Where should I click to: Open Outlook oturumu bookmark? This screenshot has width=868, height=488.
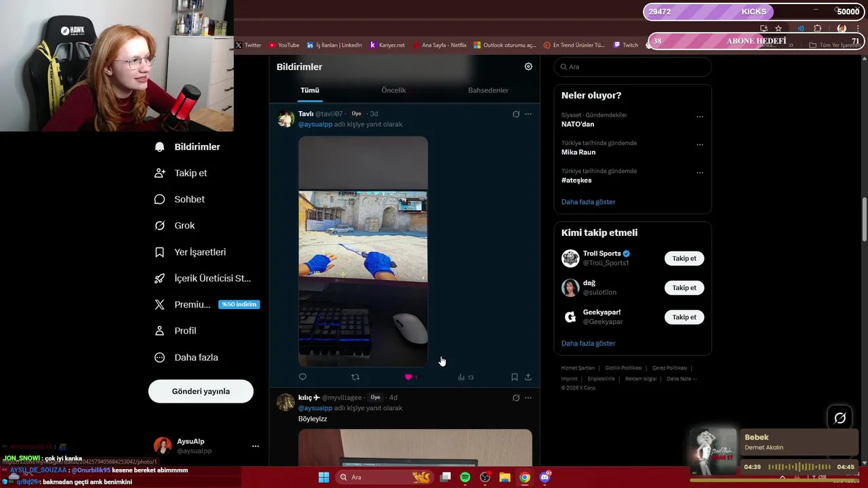(x=505, y=45)
